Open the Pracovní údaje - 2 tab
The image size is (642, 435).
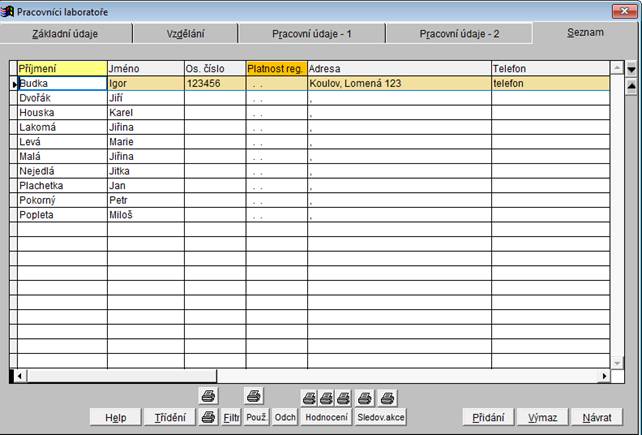pyautogui.click(x=459, y=33)
